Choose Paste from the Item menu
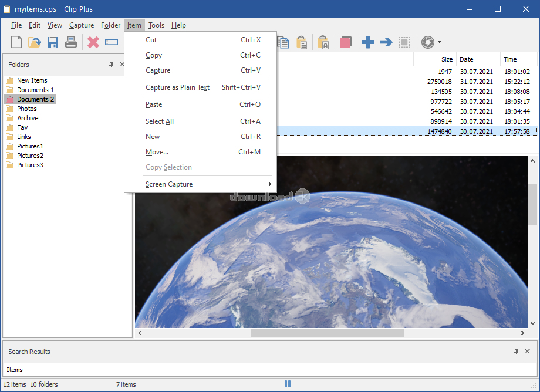Image resolution: width=540 pixels, height=392 pixels. point(200,104)
